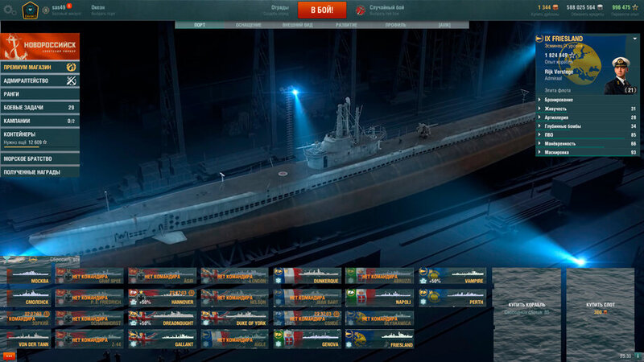Click snowflake bonus icon on Friesland card
This screenshot has height=362, width=644.
pyautogui.click(x=349, y=344)
